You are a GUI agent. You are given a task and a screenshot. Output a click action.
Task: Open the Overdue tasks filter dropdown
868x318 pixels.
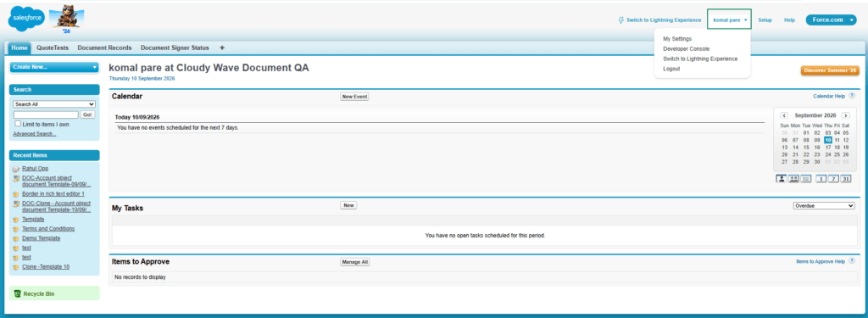click(824, 205)
